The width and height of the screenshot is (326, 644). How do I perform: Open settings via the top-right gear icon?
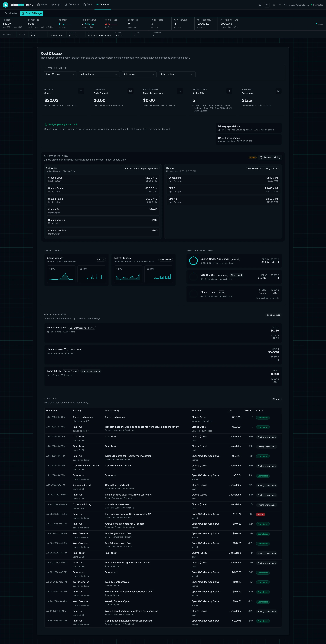pos(260,5)
